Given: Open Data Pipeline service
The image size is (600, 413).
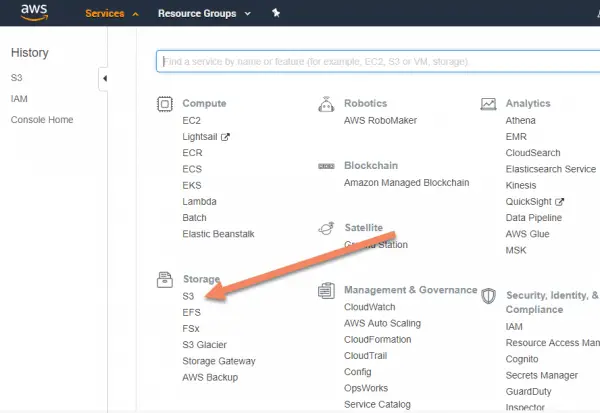Looking at the screenshot, I should point(533,217).
